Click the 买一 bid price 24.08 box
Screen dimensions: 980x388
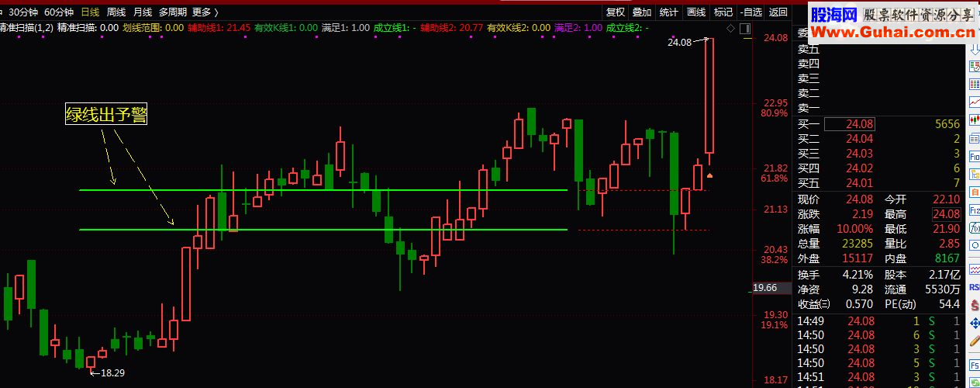click(x=851, y=124)
